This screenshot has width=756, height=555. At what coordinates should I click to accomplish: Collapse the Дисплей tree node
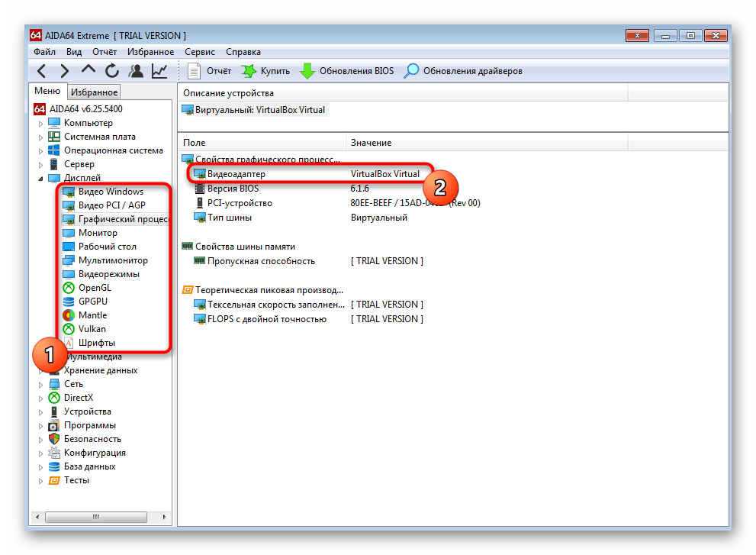(41, 178)
